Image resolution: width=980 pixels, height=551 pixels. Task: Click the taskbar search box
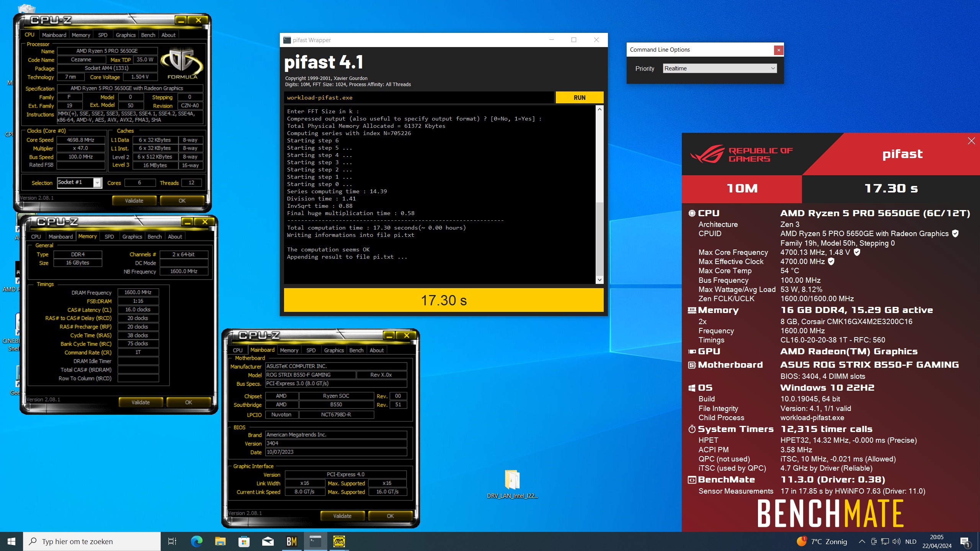pos(92,541)
